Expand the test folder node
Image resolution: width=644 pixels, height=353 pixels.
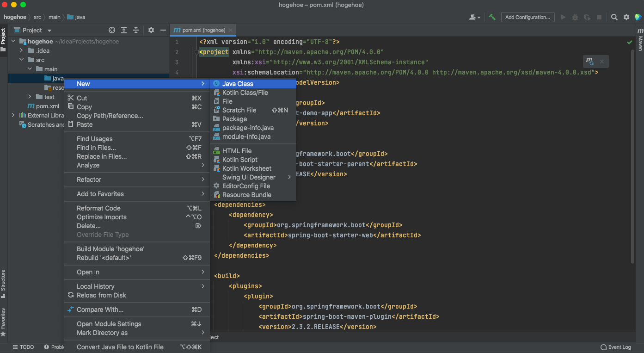point(30,97)
